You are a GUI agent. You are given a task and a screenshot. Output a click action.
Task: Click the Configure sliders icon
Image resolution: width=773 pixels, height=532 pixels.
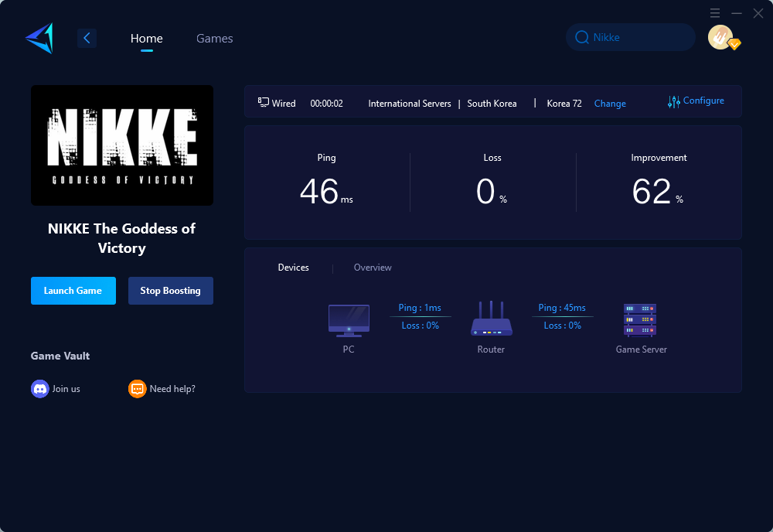(674, 101)
